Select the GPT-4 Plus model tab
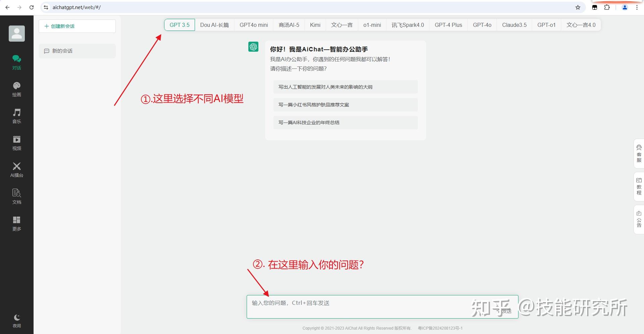 pos(448,25)
